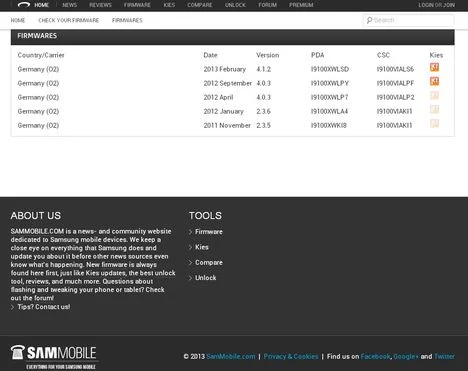The height and width of the screenshot is (371, 468).
Task: Click the SamMobile footer logo
Action: point(54,357)
